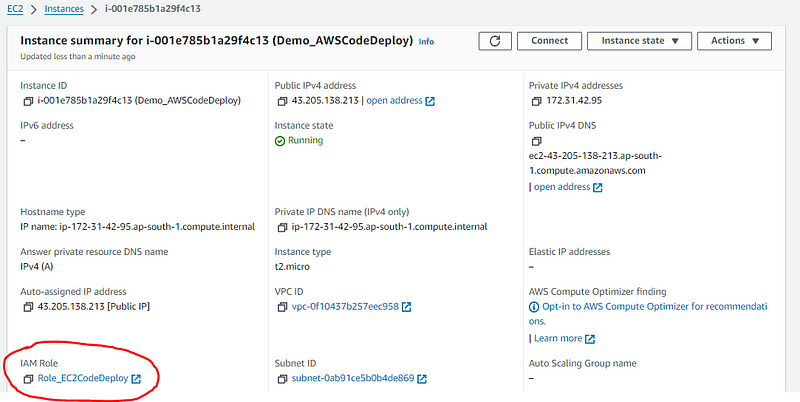Click the Elastic IP addresses label
Screen dimensions: 800x402
(x=569, y=252)
